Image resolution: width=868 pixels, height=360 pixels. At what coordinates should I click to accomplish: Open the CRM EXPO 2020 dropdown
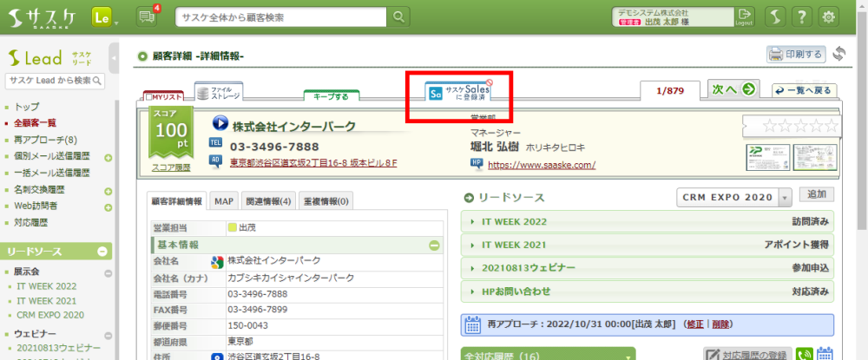pos(785,198)
